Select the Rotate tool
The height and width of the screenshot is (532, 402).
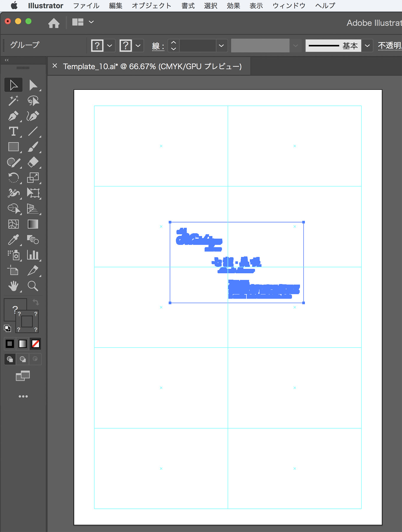pos(13,178)
